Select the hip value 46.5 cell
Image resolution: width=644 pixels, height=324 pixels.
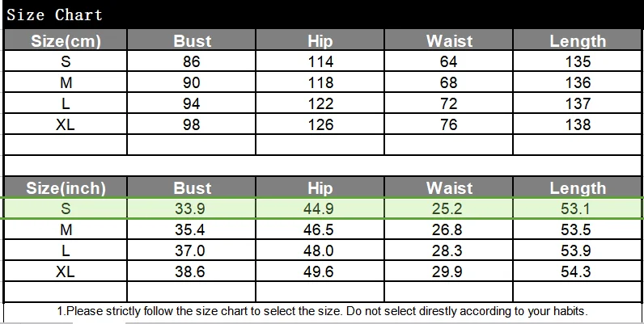coord(320,229)
